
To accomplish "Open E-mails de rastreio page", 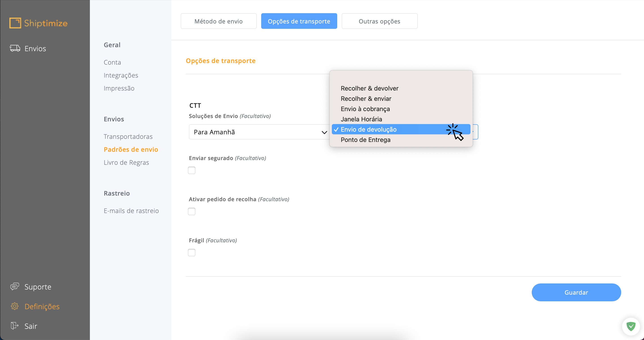I will [x=131, y=211].
